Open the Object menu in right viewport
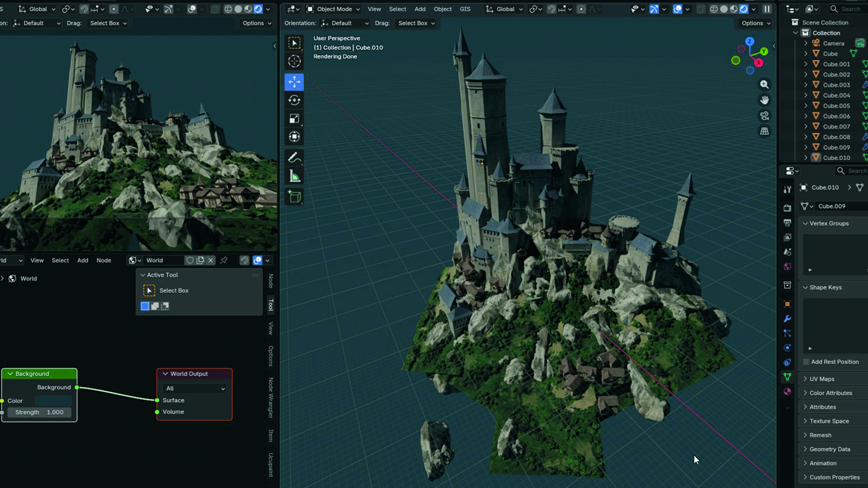 443,9
